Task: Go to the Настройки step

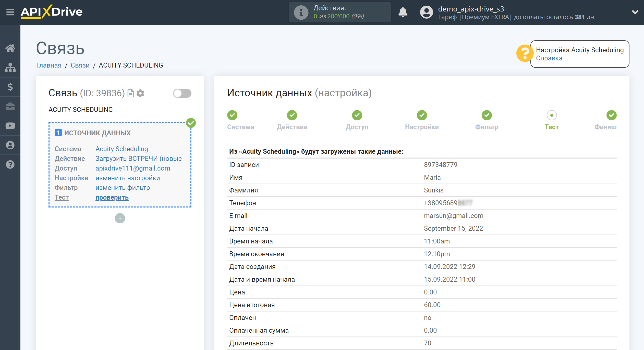Action: click(x=422, y=115)
